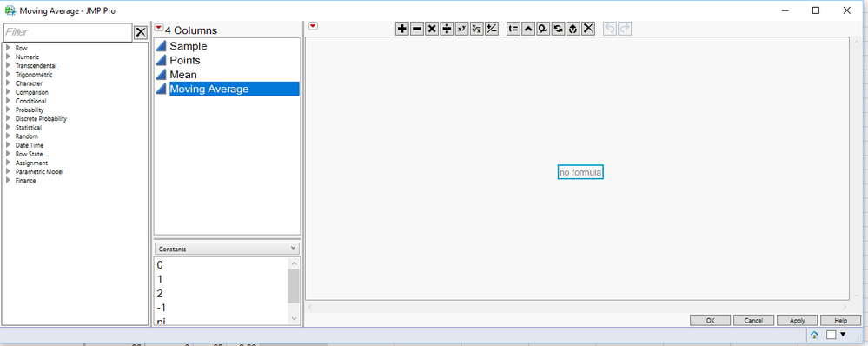Click the up-arrow circular toolbar icon
The width and height of the screenshot is (868, 346).
pyautogui.click(x=573, y=30)
